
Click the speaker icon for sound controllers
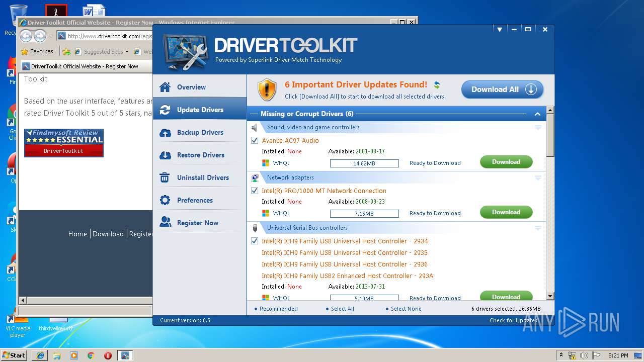[x=255, y=128]
